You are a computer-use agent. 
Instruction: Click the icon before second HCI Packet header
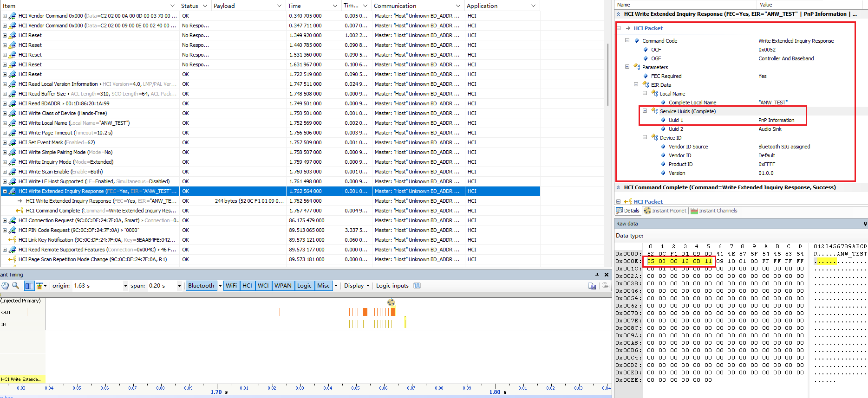(x=628, y=202)
